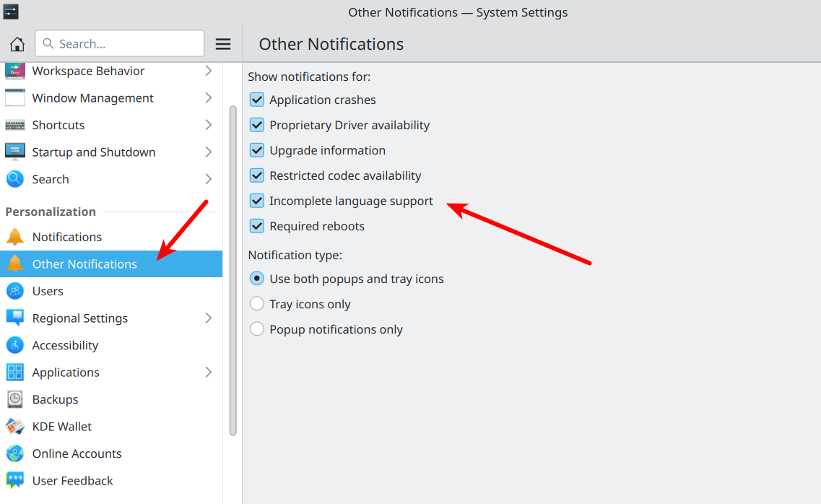
Task: Open Accessibility settings icon
Action: [x=15, y=345]
